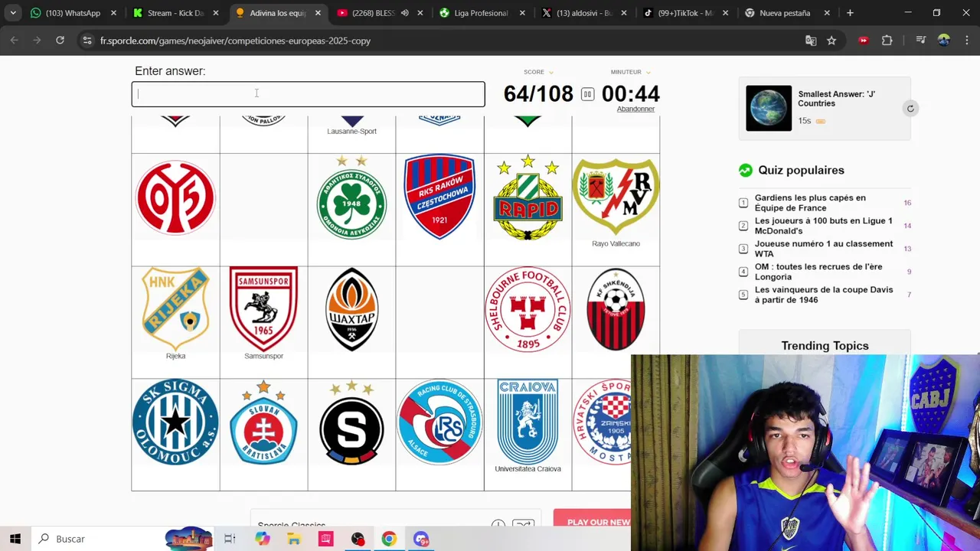Click the HNK Rijeka crest
Viewport: 980px width, 551px height.
(x=175, y=308)
